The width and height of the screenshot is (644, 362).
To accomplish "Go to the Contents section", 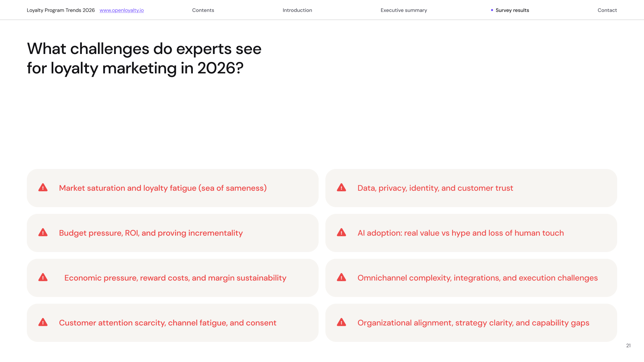I will point(203,10).
